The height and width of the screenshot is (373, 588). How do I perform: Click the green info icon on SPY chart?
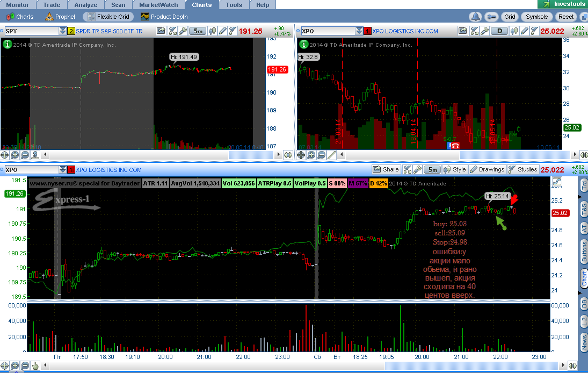pyautogui.click(x=7, y=44)
